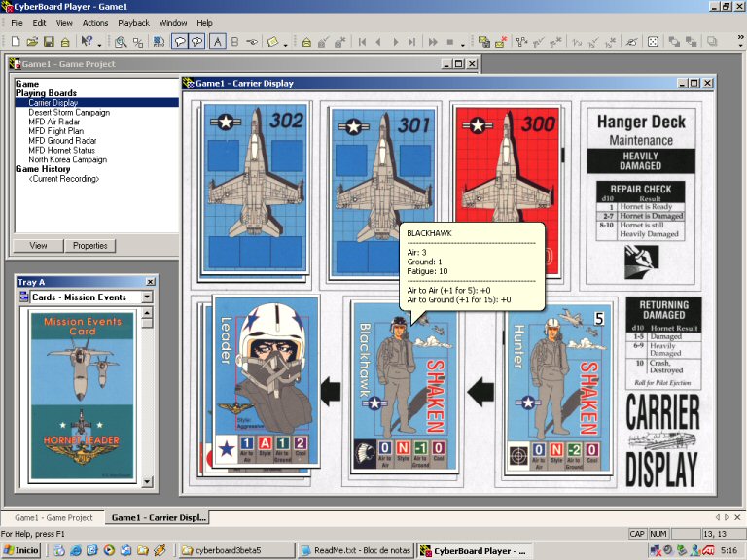Screen dimensions: 747x560
Task: Open dropdown arrow next to context help icon
Action: 99,45
